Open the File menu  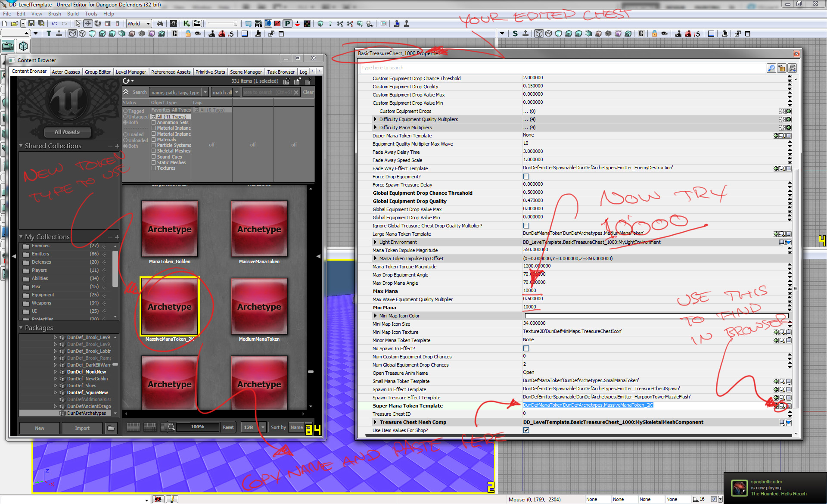pyautogui.click(x=7, y=14)
